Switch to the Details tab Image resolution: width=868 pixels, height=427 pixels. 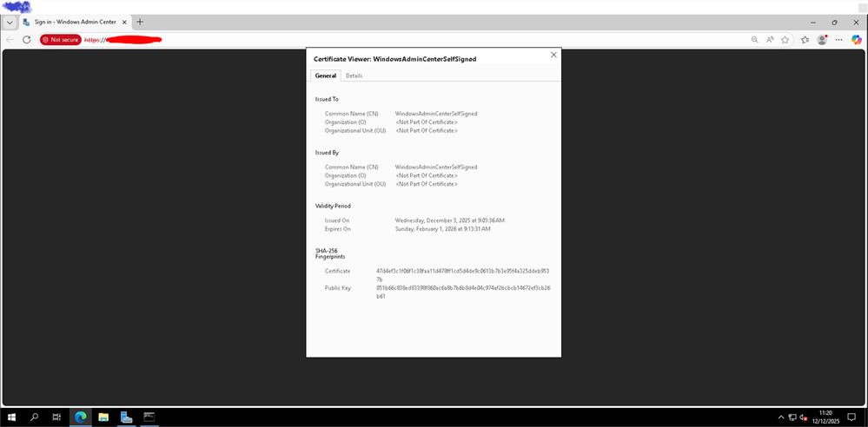click(354, 76)
